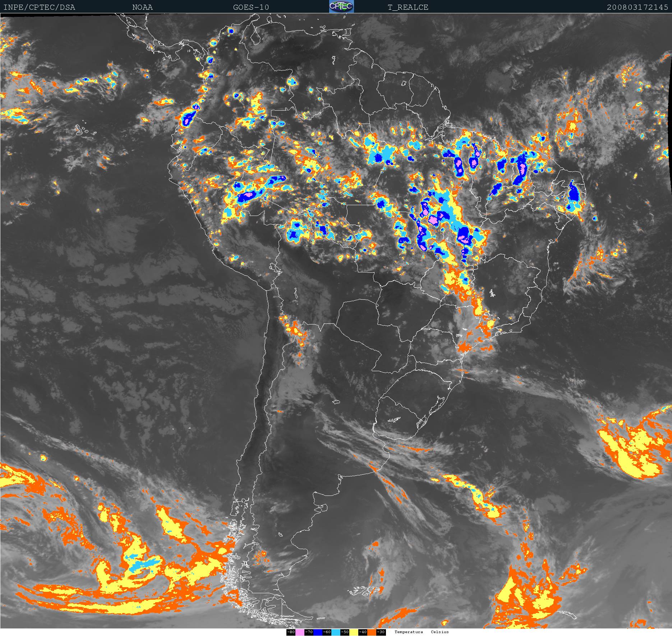Click the orange legend color swatch

372,632
